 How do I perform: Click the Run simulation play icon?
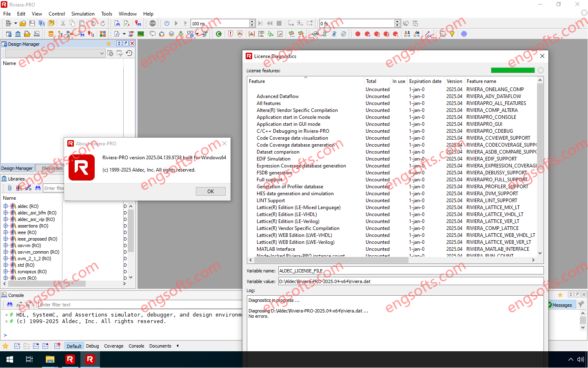176,24
